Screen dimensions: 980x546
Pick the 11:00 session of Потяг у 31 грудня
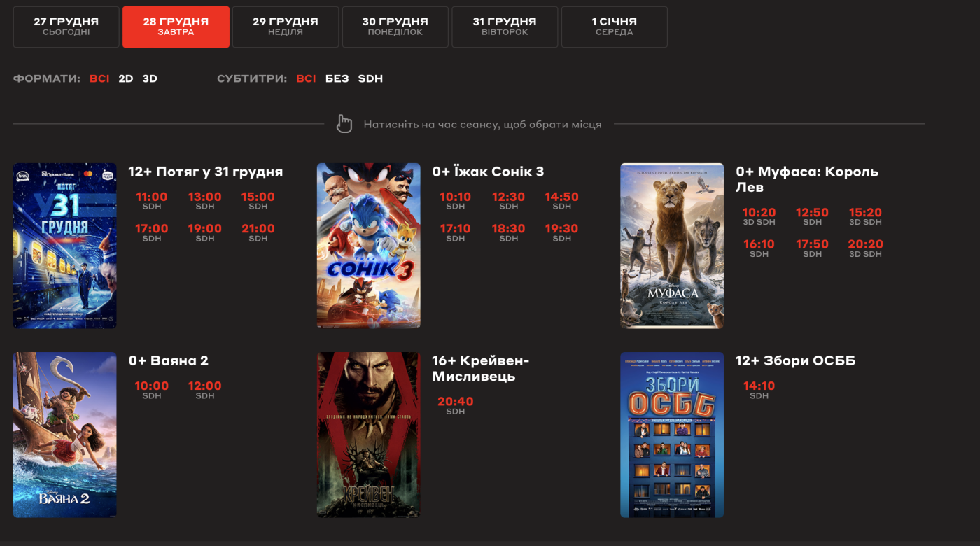pyautogui.click(x=152, y=201)
